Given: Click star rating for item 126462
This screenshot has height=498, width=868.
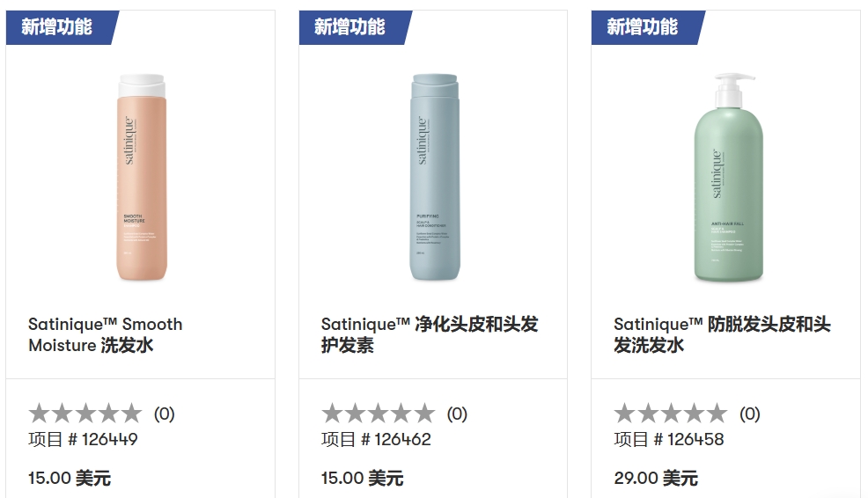Looking at the screenshot, I should [x=378, y=414].
